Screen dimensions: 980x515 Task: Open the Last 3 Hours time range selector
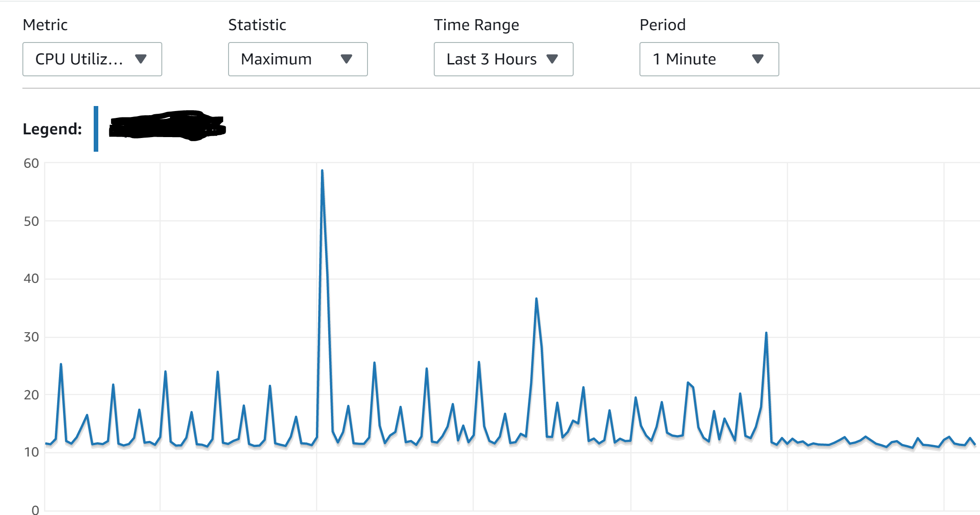pyautogui.click(x=503, y=58)
